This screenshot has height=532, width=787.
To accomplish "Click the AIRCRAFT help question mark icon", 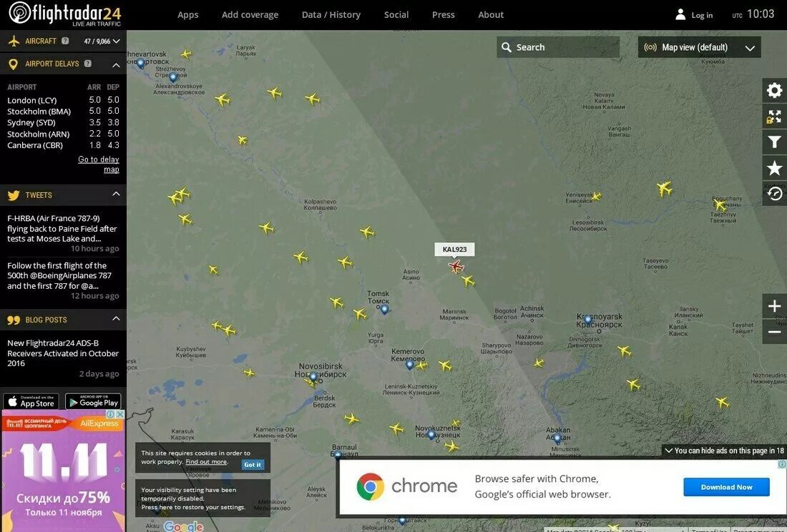I will (65, 41).
